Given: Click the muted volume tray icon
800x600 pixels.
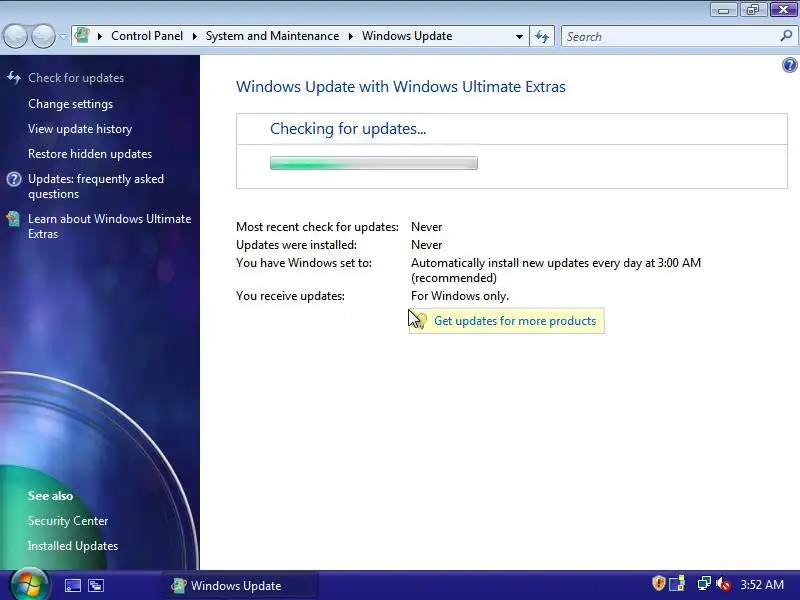Looking at the screenshot, I should click(723, 583).
